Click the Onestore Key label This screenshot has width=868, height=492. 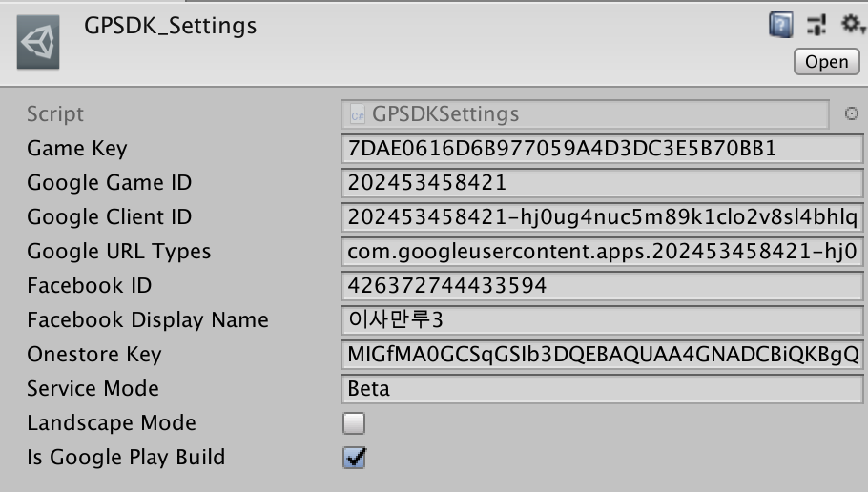[x=94, y=355]
